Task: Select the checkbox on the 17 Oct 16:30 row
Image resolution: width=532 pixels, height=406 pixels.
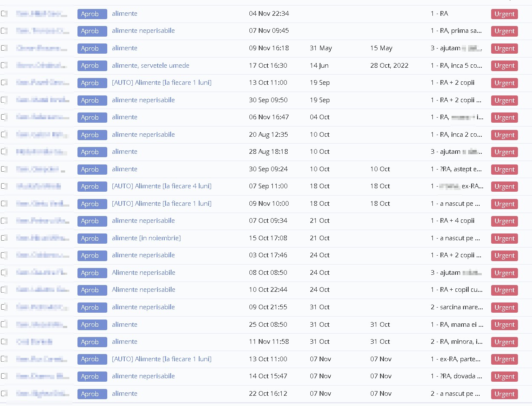Action: pyautogui.click(x=4, y=66)
